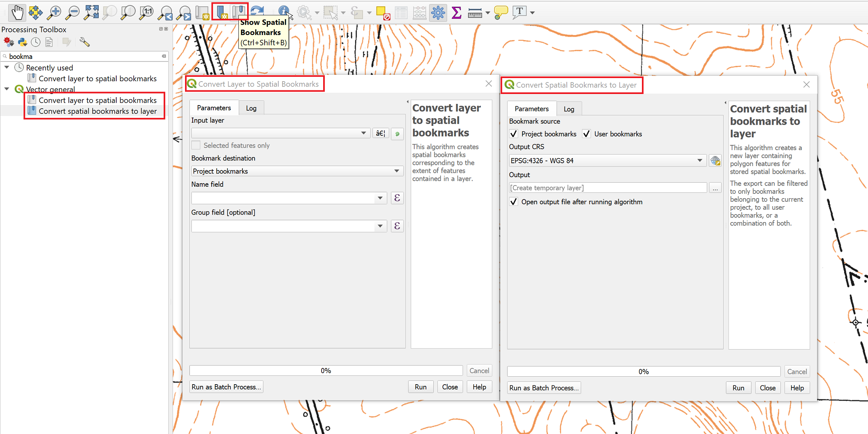Click Run as Batch Process in left dialog

pyautogui.click(x=226, y=387)
